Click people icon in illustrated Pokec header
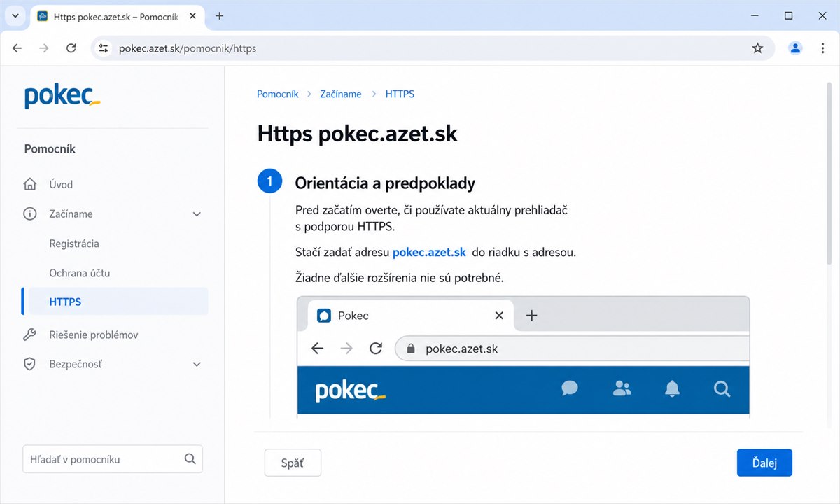840x504 pixels. coord(622,388)
